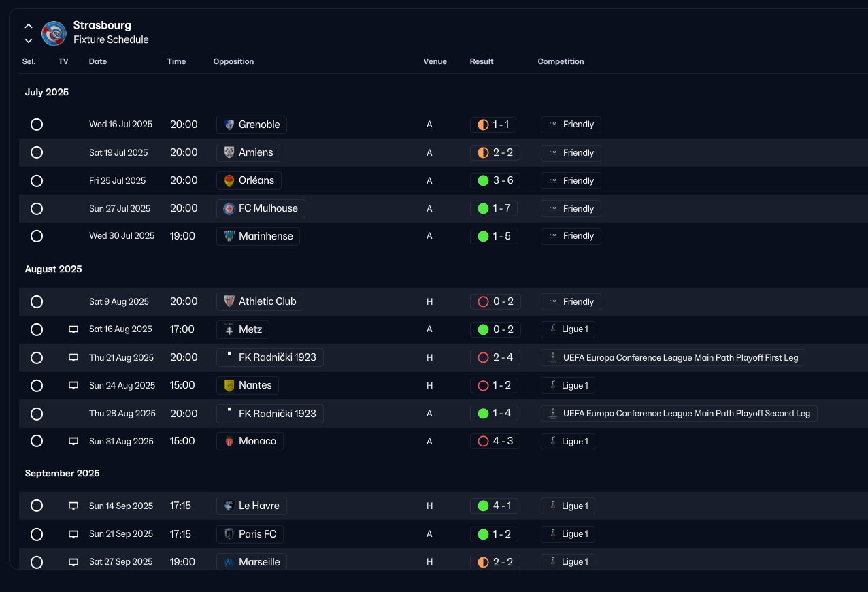Click the TV icon on Metz fixture row

coord(73,330)
